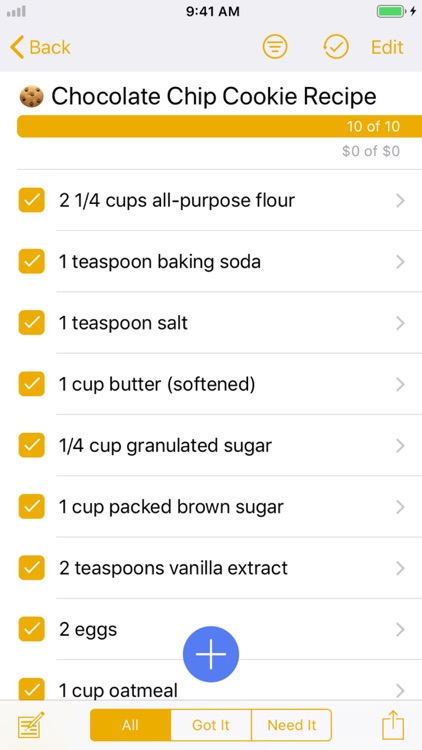Open the notes pencil icon at bottom left

[31, 725]
